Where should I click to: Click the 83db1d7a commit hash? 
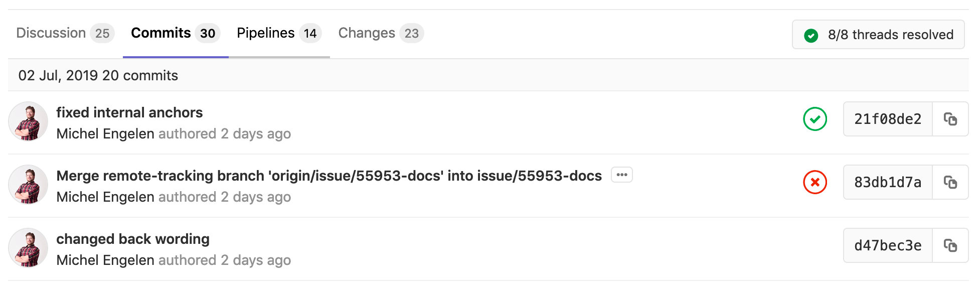[x=888, y=182]
